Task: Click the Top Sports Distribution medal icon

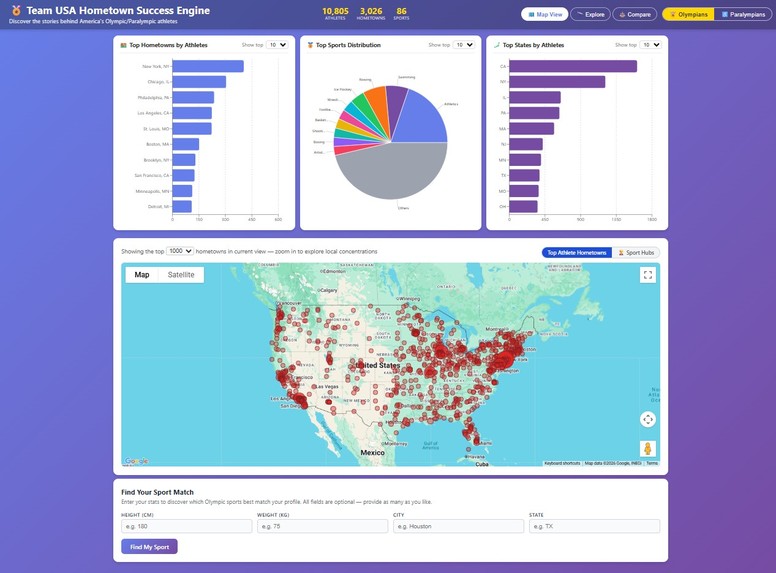Action: [x=310, y=45]
